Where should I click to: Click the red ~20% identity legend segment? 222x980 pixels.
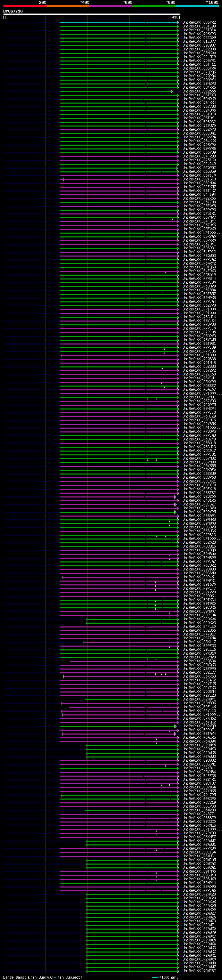tap(25, 6)
